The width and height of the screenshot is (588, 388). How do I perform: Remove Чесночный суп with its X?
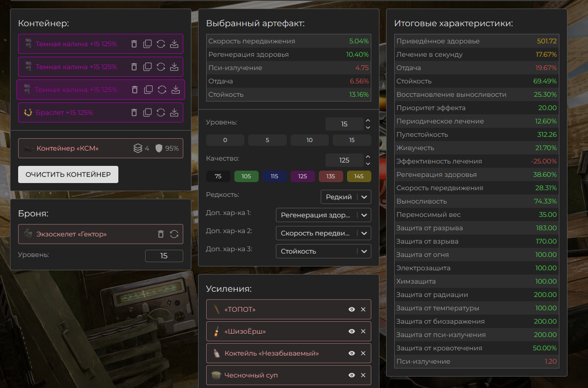pyautogui.click(x=363, y=375)
